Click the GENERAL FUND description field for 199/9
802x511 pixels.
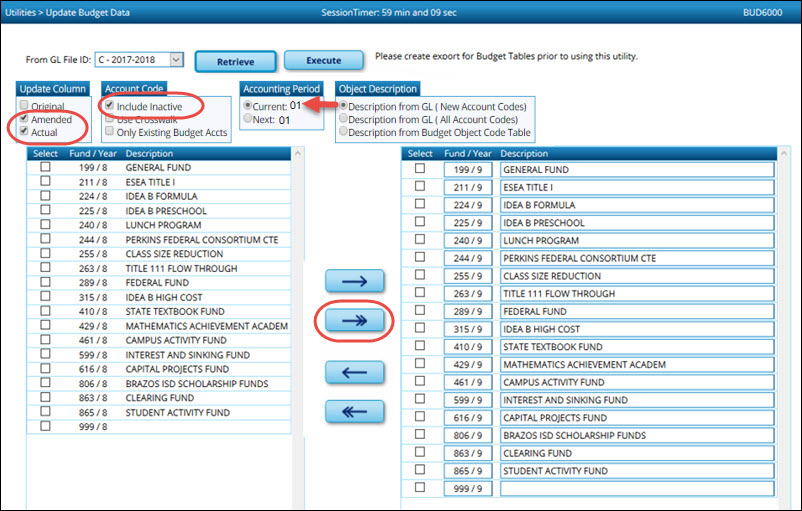coord(637,170)
